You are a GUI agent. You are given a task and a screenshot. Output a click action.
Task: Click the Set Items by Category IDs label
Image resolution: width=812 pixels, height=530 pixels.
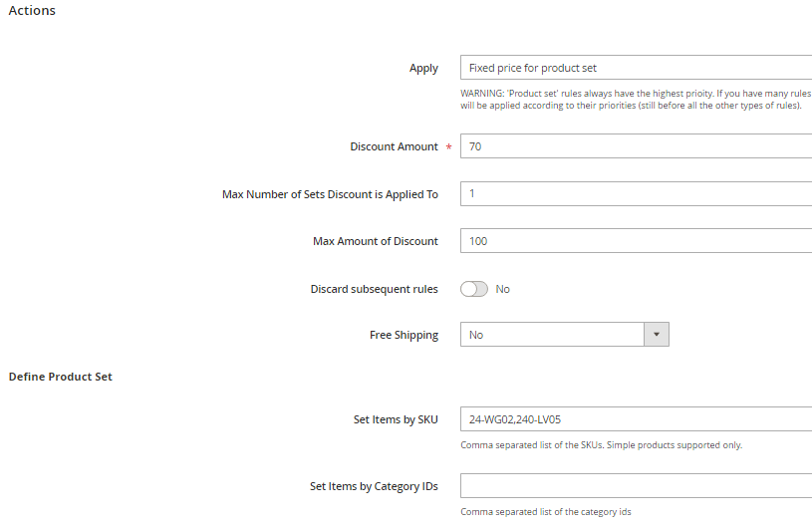click(374, 487)
